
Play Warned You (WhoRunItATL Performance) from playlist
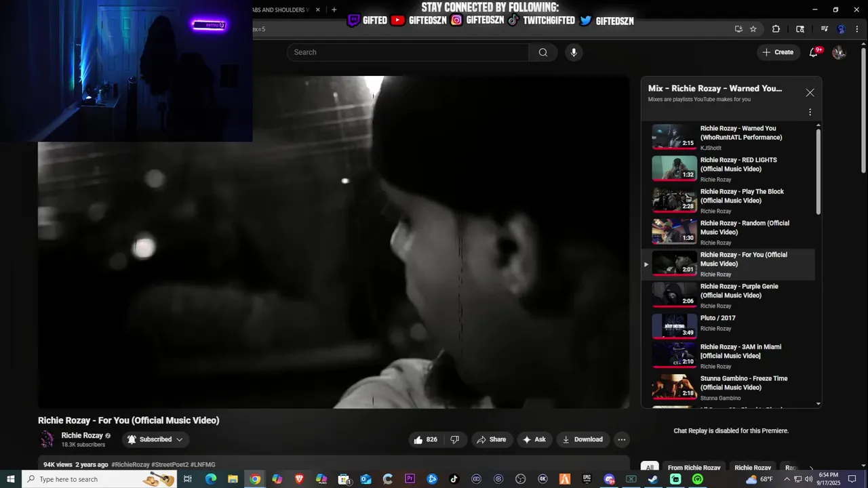click(728, 138)
